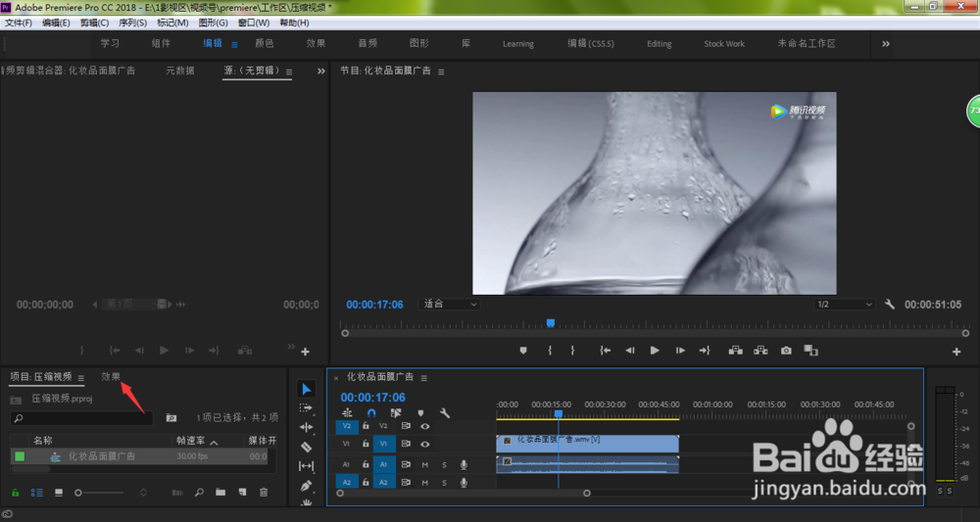Toggle timeline snap magnet
The height and width of the screenshot is (522, 980).
[371, 413]
